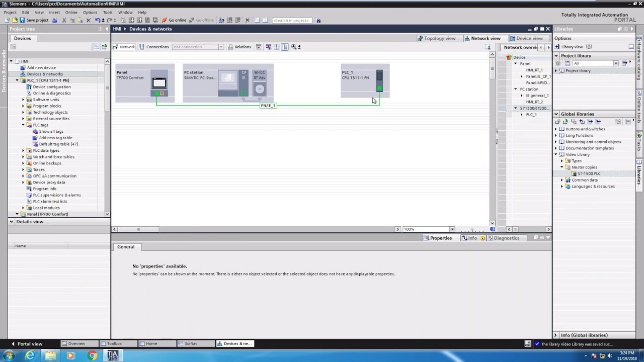Open the Options menu

pos(90,12)
